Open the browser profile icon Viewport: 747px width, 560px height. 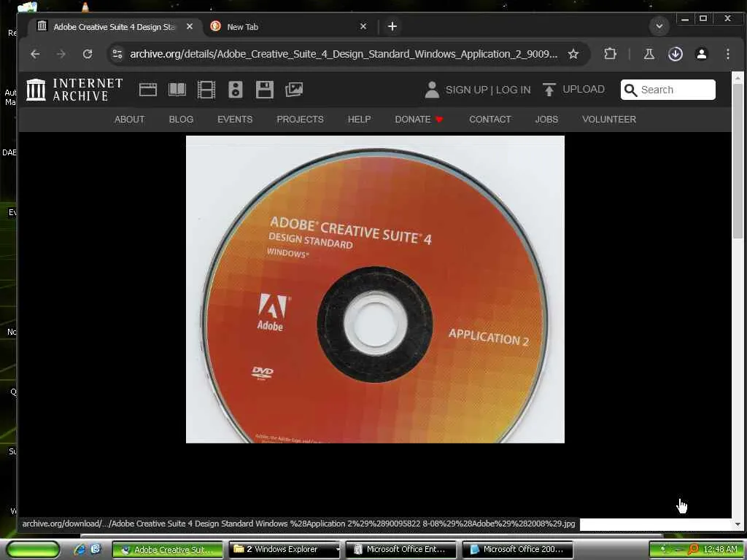(x=701, y=54)
